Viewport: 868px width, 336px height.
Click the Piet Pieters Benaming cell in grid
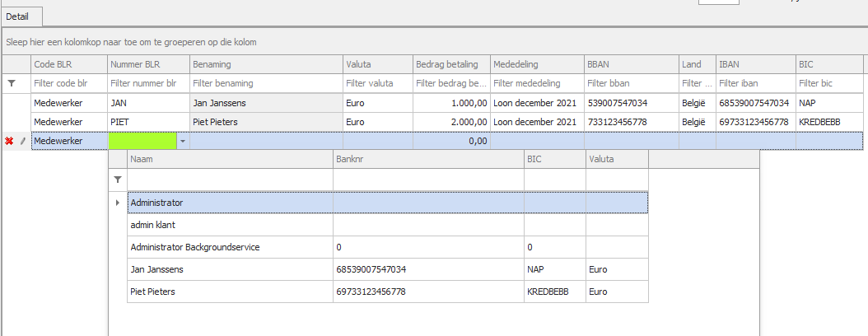(266, 122)
